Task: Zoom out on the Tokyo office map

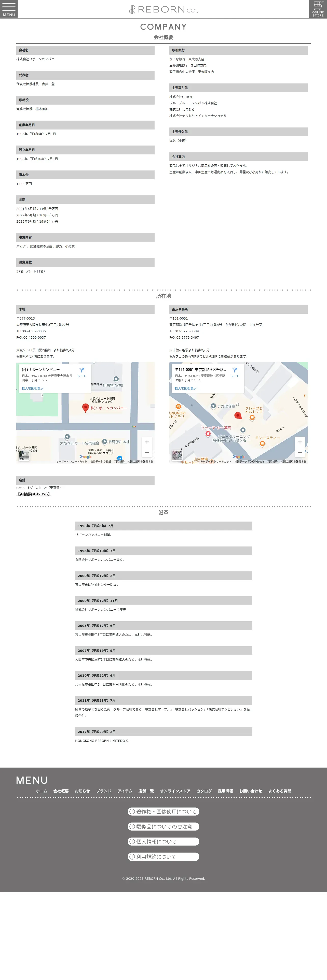Action: (300, 452)
